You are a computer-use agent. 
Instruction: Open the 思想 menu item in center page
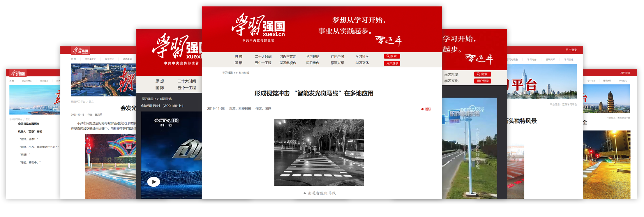coord(238,57)
